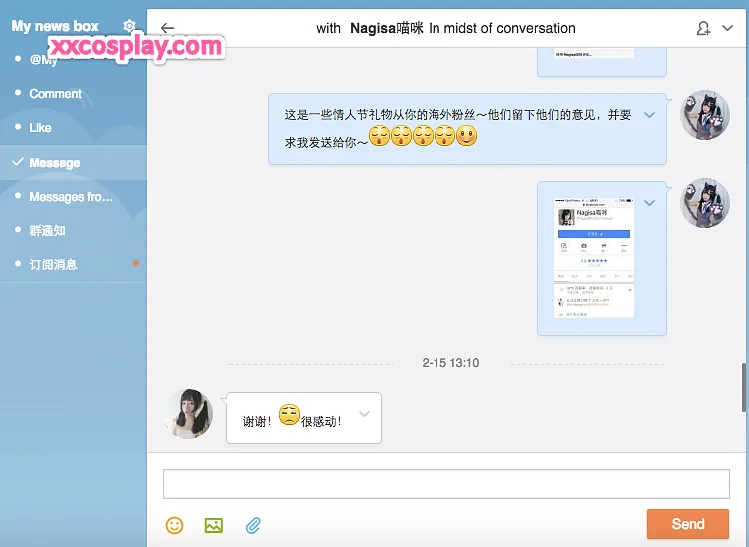Open 群通知 group notifications in sidebar

click(47, 230)
